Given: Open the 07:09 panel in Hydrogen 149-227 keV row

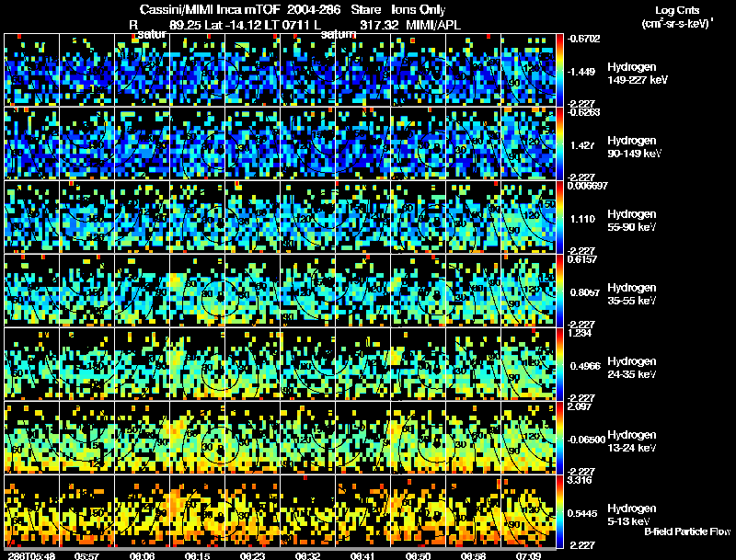Looking at the screenshot, I should pyautogui.click(x=528, y=70).
